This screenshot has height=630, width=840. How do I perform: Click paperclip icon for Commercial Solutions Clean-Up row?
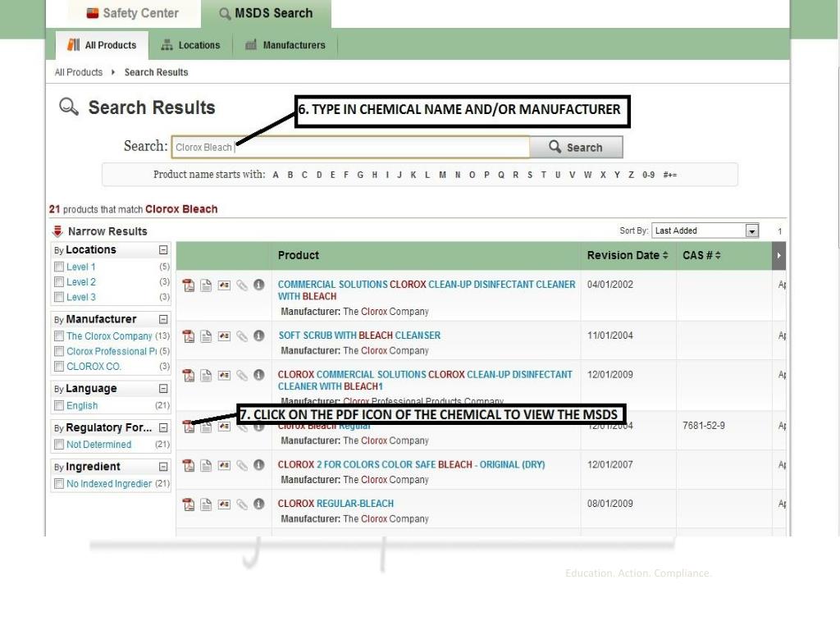pos(242,285)
